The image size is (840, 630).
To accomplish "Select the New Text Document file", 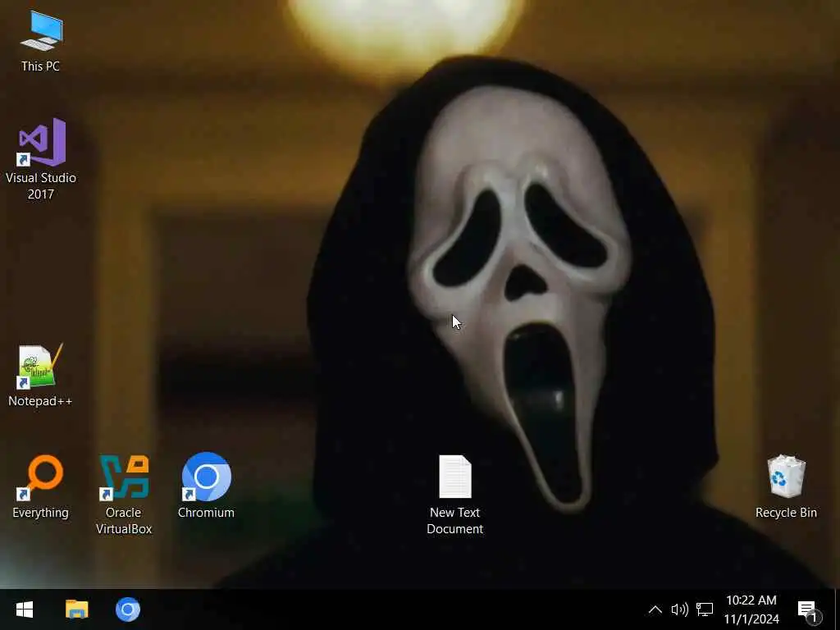I will click(454, 495).
